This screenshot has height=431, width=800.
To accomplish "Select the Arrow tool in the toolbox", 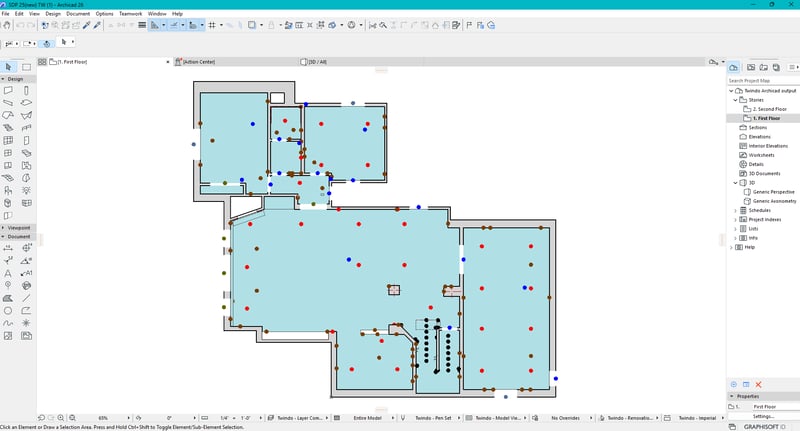I will click(x=9, y=67).
